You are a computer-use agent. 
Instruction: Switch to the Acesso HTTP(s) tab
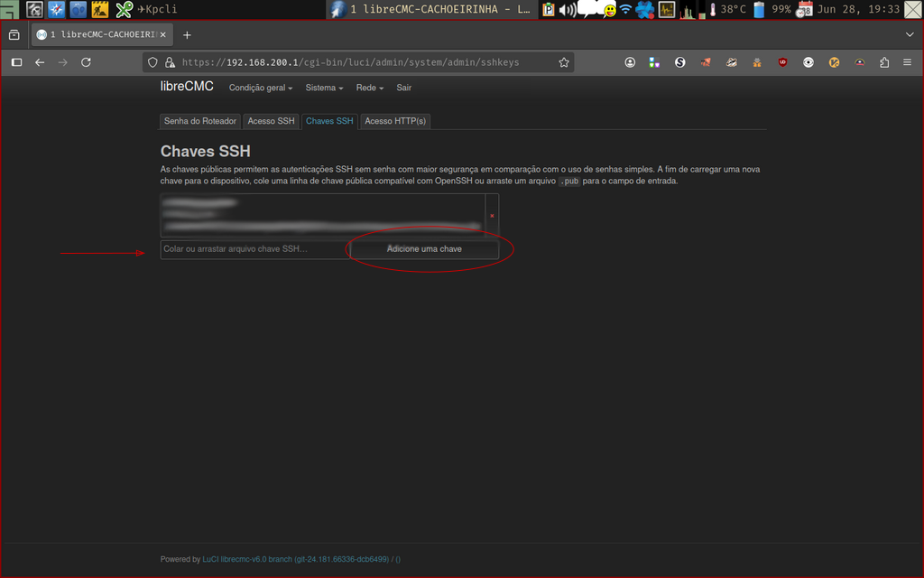(395, 122)
